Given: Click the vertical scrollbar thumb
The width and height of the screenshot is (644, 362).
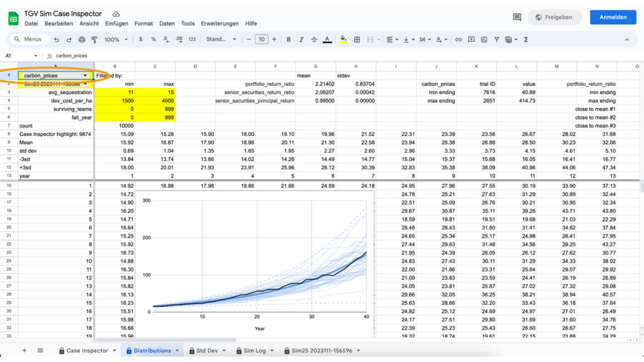Looking at the screenshot, I should (641, 187).
